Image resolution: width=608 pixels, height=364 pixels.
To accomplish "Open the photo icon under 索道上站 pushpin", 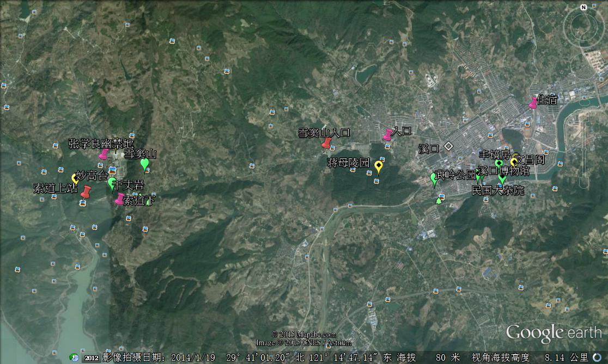I will pos(82,203).
